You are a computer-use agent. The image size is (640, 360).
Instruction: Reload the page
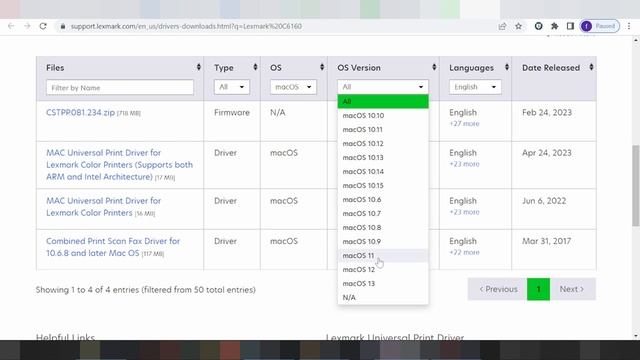[43, 26]
